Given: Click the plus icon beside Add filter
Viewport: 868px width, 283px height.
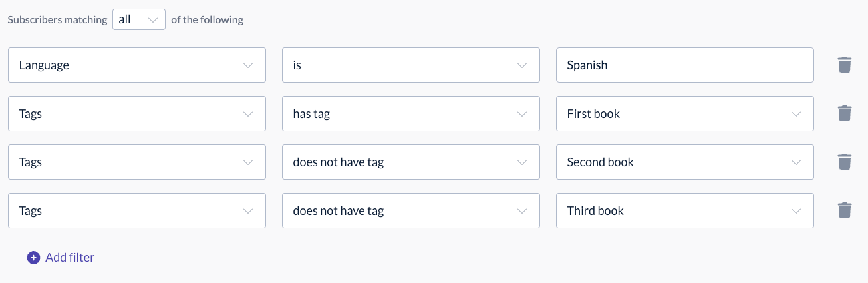Looking at the screenshot, I should (x=33, y=258).
